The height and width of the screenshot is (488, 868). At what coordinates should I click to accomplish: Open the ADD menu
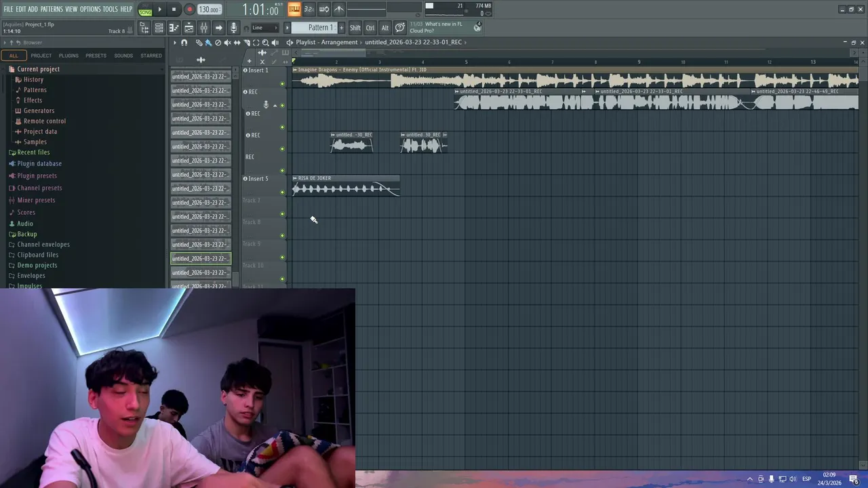coord(33,9)
